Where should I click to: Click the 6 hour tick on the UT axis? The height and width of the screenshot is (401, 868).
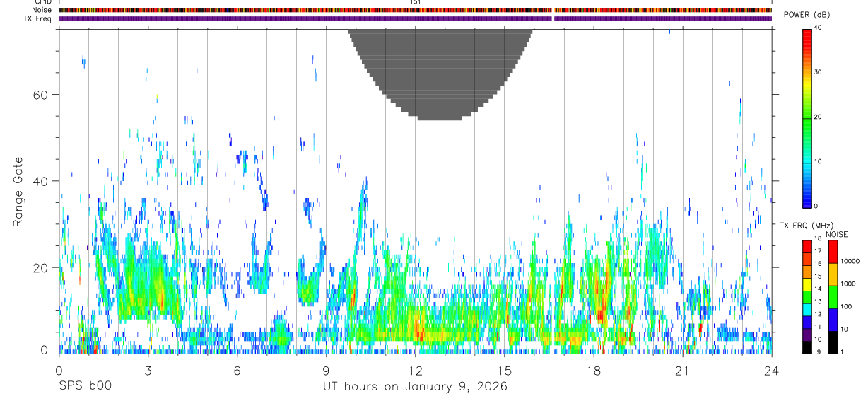pos(237,370)
